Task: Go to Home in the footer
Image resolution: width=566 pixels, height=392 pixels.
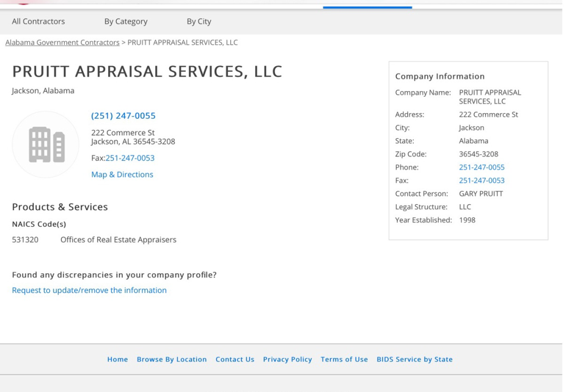Action: tap(117, 359)
